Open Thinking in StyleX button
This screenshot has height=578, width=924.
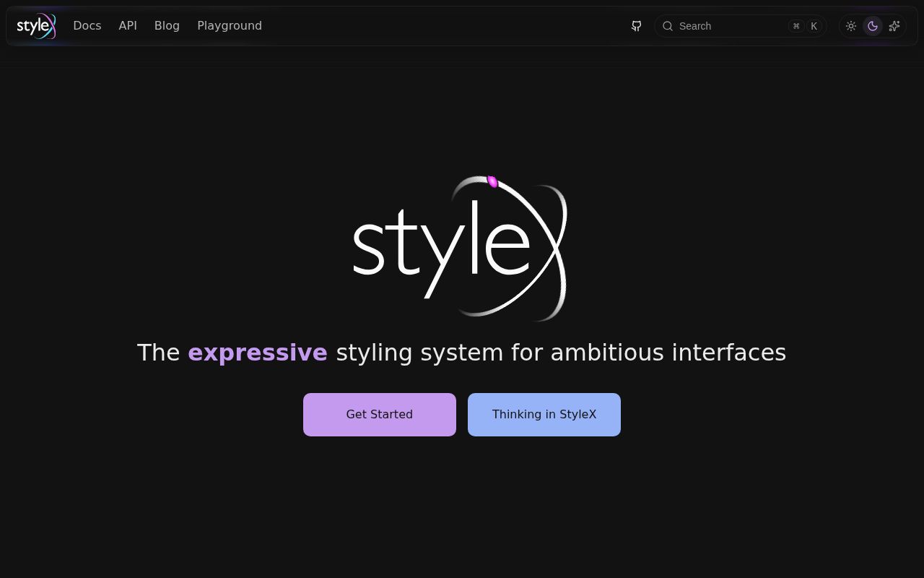[x=544, y=415]
